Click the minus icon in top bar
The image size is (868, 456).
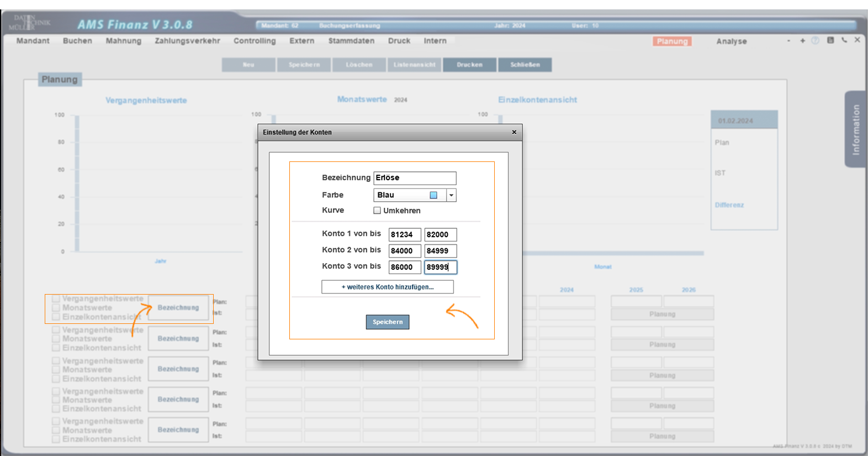788,40
